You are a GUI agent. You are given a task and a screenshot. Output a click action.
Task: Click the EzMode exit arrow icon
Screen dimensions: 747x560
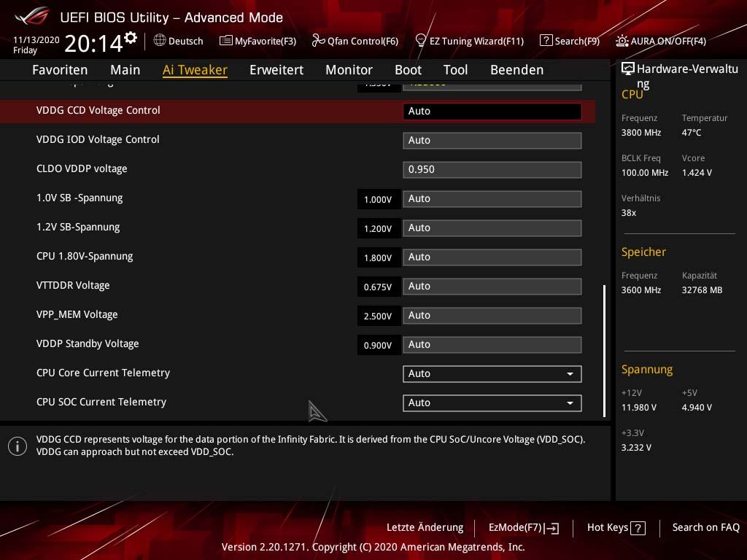[551, 528]
